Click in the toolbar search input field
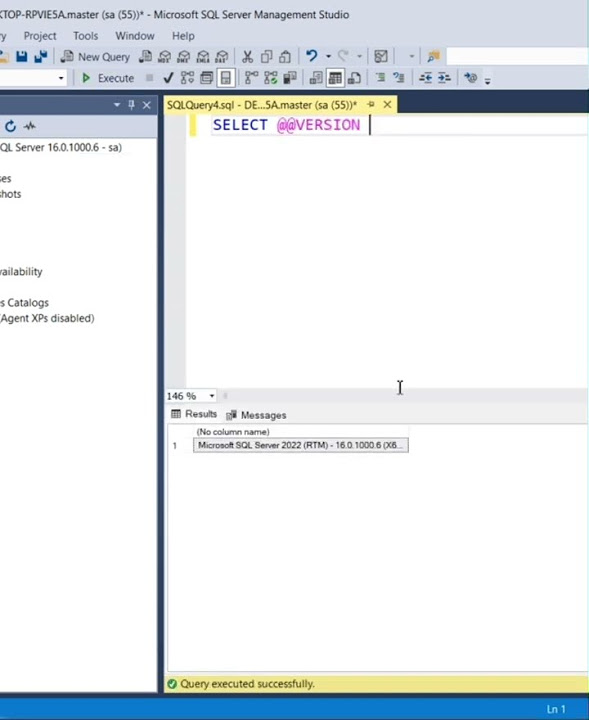Viewport: 589px width, 720px height. [517, 56]
